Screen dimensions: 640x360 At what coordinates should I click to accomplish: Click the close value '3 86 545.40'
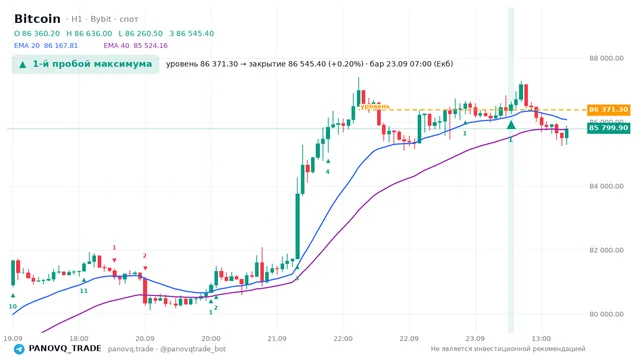[x=191, y=33]
